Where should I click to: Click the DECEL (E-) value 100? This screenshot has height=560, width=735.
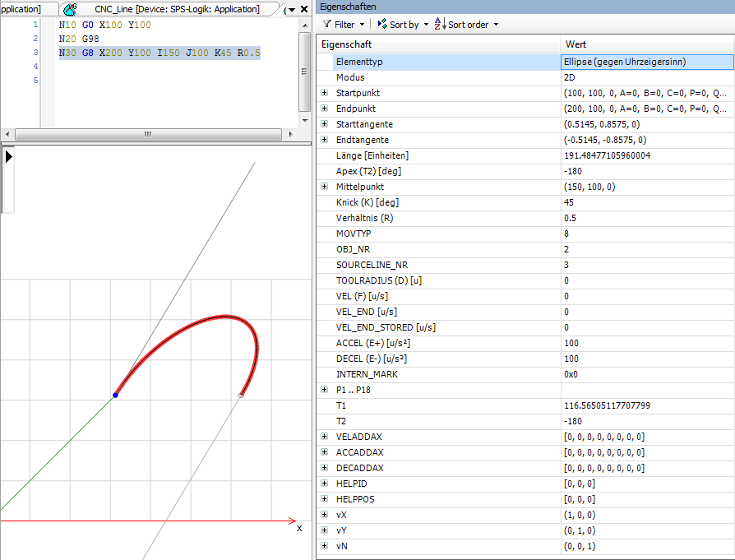[x=647, y=359]
